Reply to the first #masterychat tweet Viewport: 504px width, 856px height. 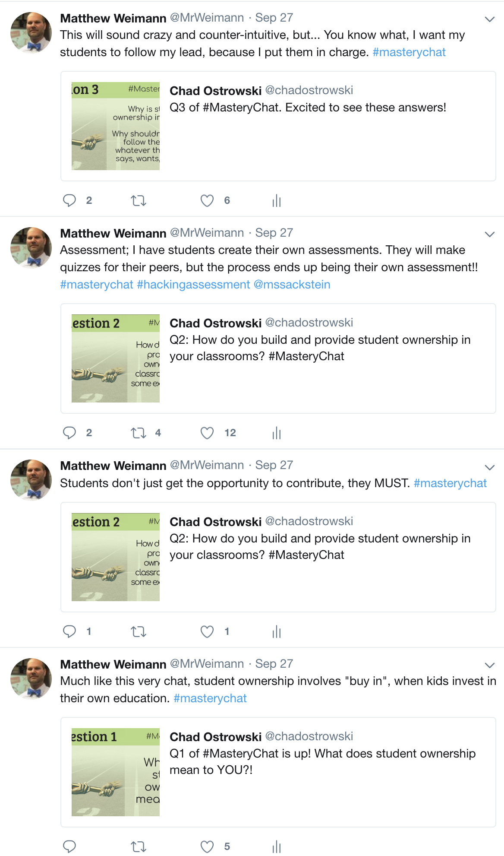pyautogui.click(x=70, y=200)
